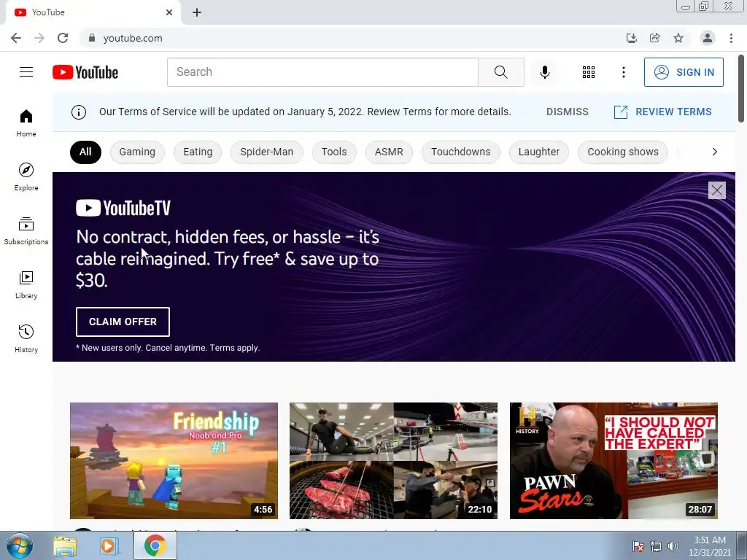Select the Tools category chip
The height and width of the screenshot is (560, 747).
[334, 152]
